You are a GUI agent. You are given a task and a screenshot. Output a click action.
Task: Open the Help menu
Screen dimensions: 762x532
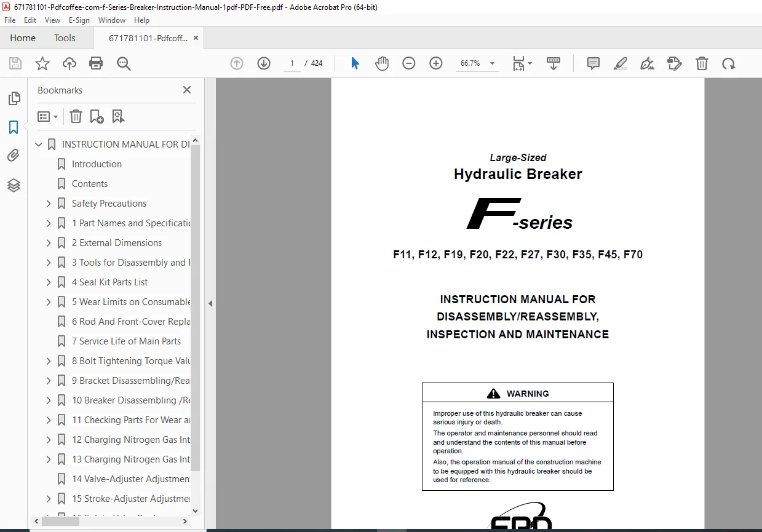tap(141, 20)
